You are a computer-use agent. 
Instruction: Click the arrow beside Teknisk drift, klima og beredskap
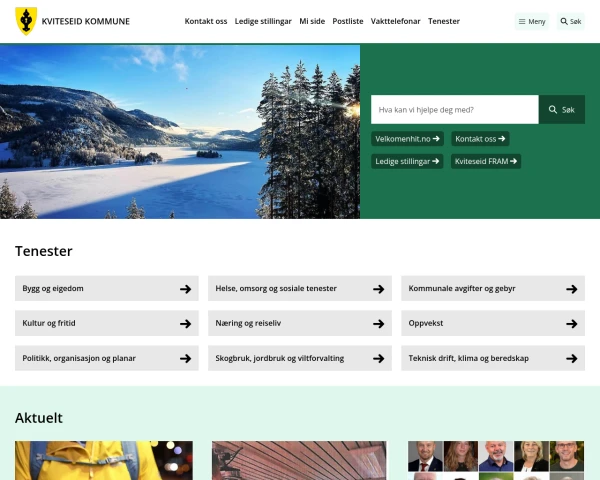(572, 358)
